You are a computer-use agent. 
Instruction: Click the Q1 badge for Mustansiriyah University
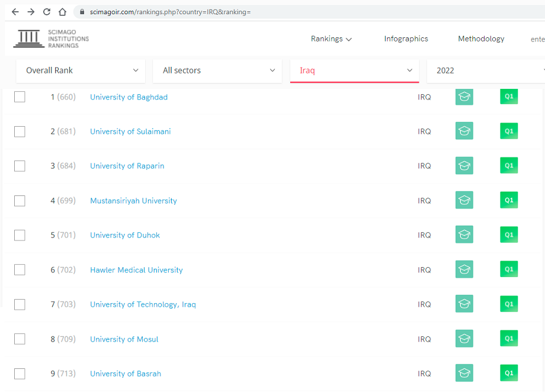[509, 200]
